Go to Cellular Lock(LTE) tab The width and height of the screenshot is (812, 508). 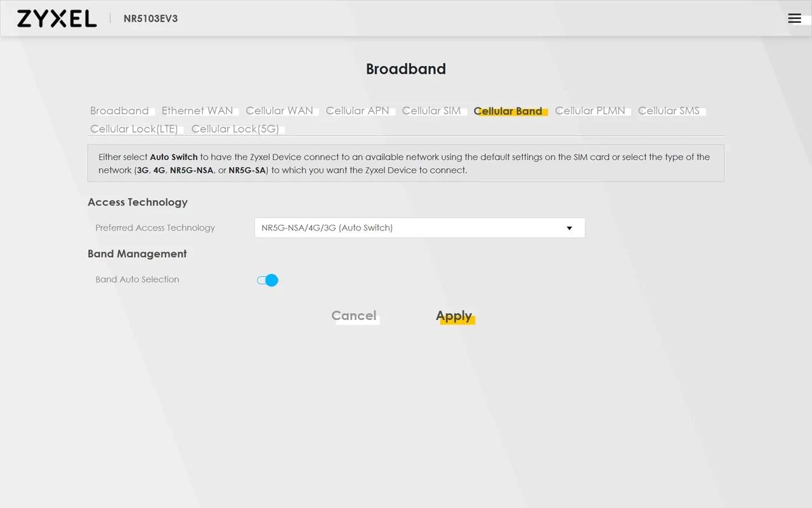(134, 129)
